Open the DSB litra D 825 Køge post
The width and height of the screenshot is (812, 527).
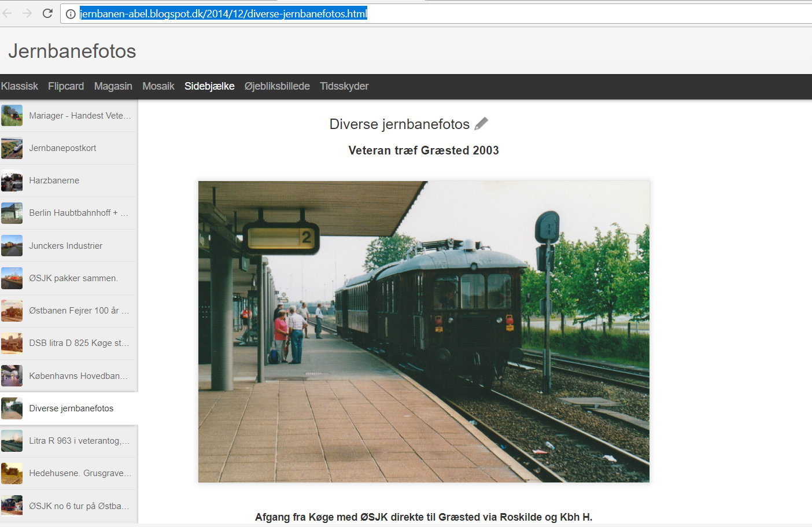coord(69,343)
